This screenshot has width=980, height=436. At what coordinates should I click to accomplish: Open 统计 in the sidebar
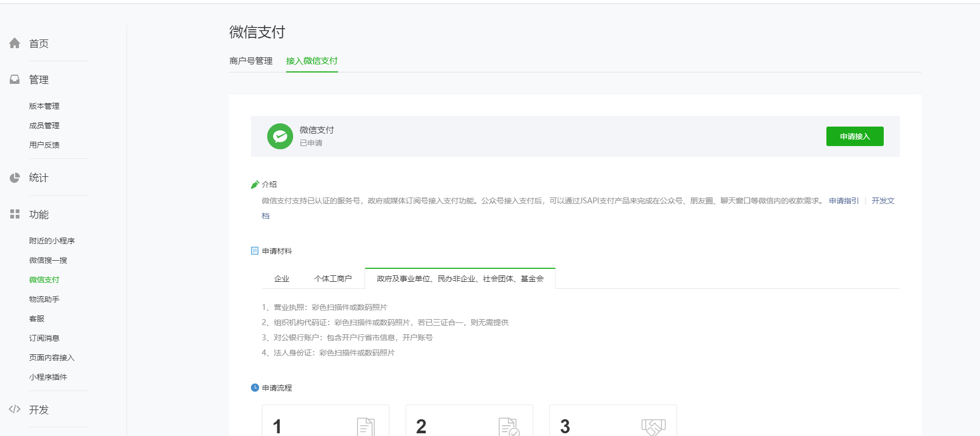point(39,178)
